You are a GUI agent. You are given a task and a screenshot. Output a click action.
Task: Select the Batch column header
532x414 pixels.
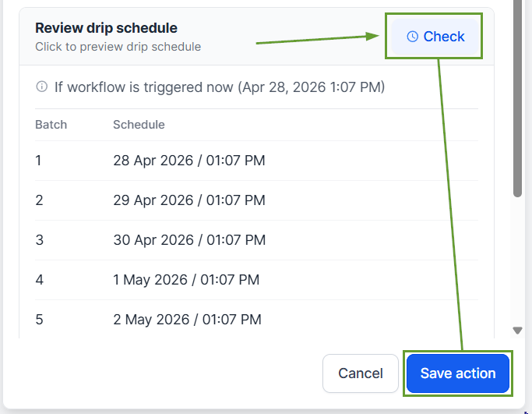[x=51, y=125]
